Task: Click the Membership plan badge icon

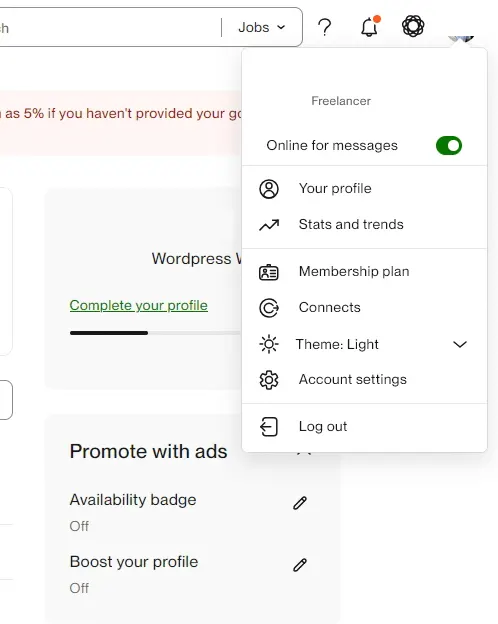Action: pyautogui.click(x=269, y=272)
